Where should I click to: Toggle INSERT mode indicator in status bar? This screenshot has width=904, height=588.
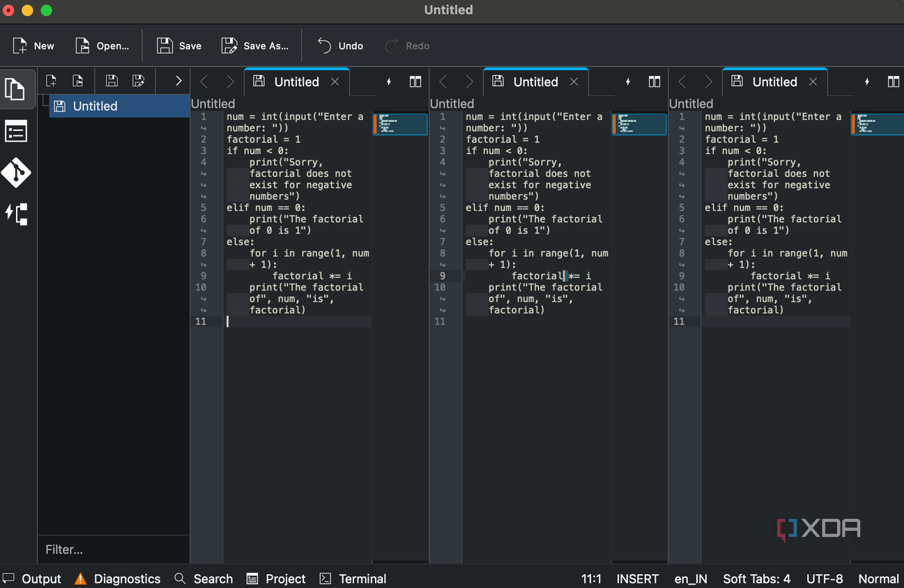pos(638,579)
